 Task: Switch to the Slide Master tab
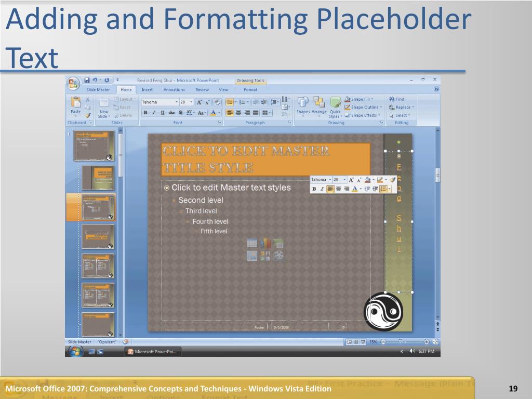(x=98, y=89)
